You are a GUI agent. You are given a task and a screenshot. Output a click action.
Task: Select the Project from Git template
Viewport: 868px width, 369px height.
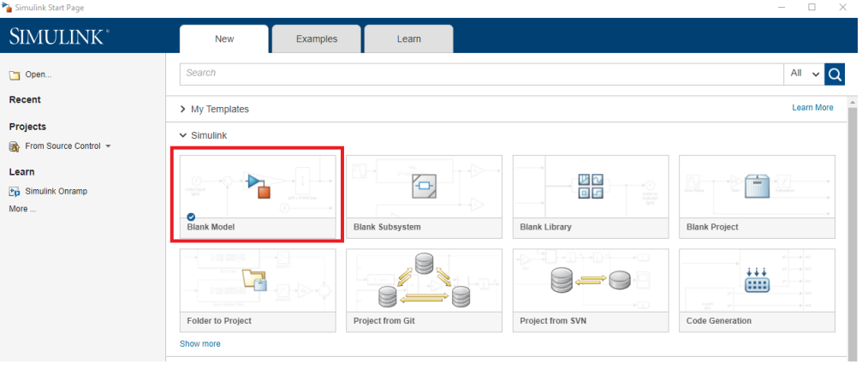424,290
